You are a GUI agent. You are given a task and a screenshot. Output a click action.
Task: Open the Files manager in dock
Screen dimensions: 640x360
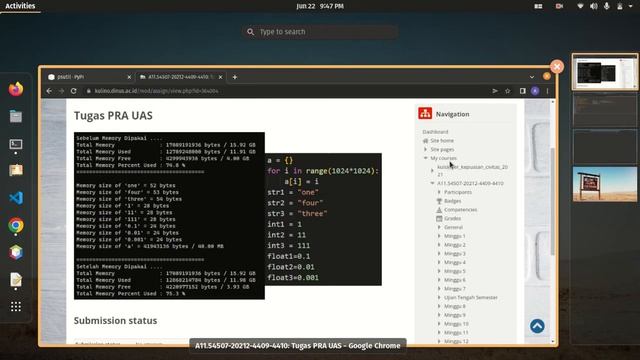coord(16,117)
